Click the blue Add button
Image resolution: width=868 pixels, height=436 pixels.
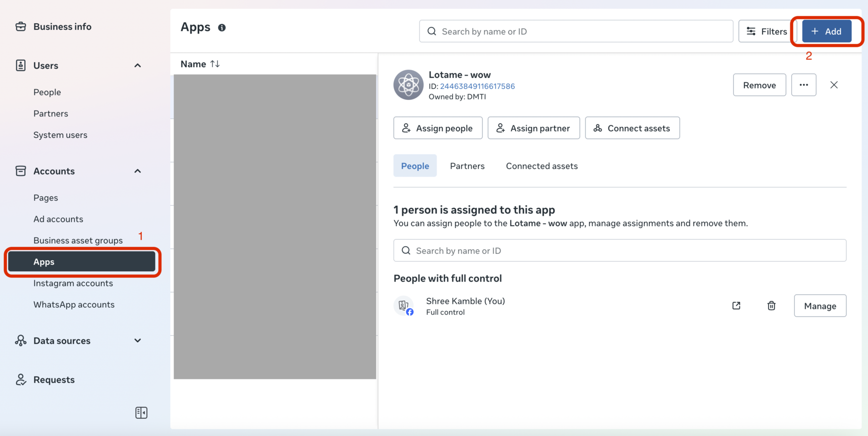(x=826, y=31)
